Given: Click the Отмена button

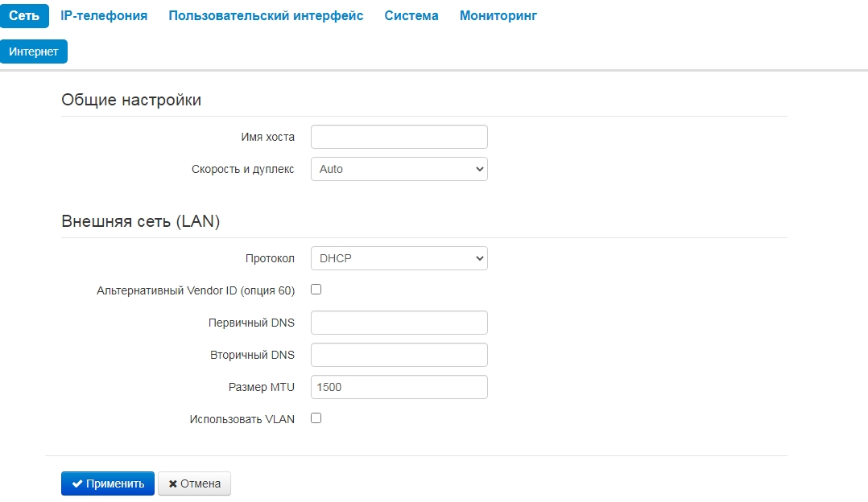Looking at the screenshot, I should click(x=194, y=483).
